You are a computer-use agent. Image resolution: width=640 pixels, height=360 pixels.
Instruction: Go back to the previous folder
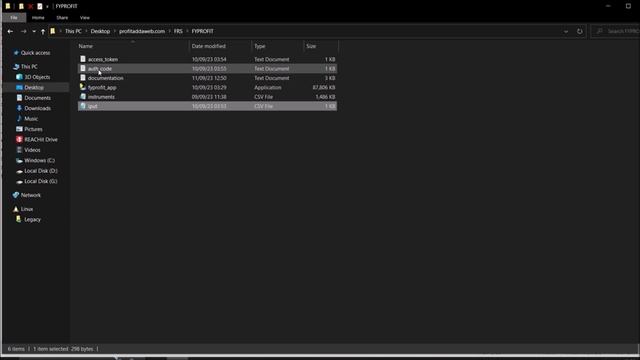[x=10, y=31]
